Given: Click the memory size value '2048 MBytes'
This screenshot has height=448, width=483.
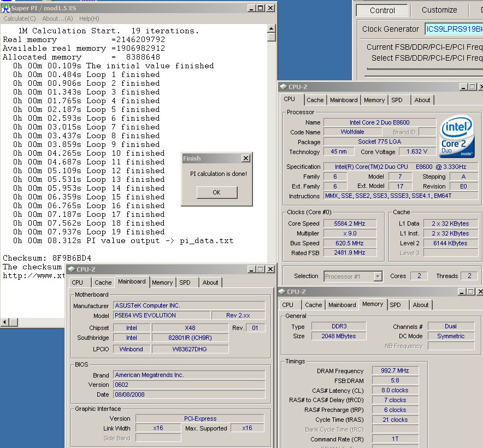Looking at the screenshot, I should (339, 336).
